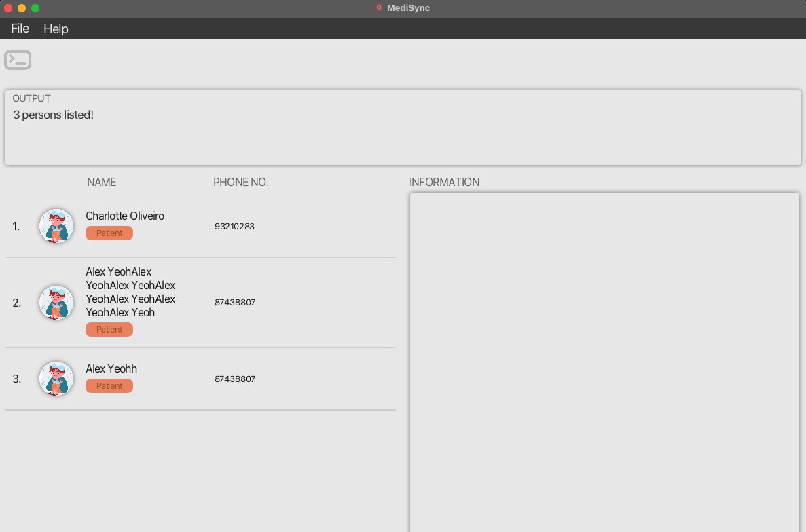Image resolution: width=806 pixels, height=532 pixels.
Task: Open the Help menu
Action: (56, 28)
